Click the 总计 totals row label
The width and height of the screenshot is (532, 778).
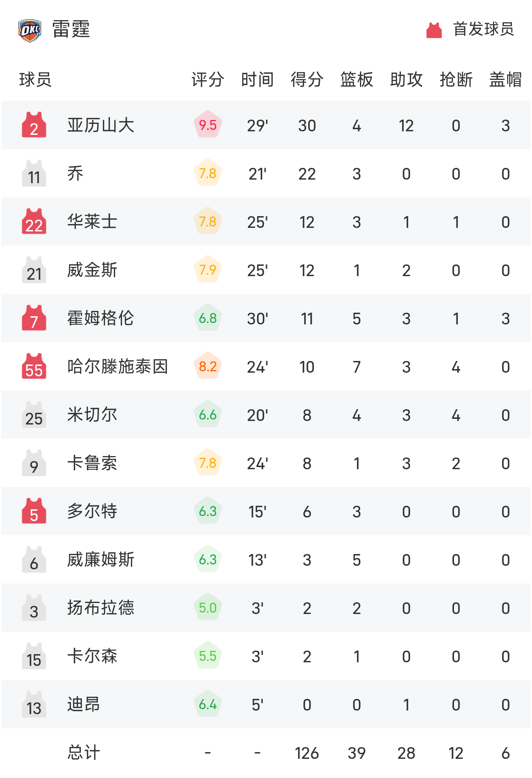pos(84,752)
